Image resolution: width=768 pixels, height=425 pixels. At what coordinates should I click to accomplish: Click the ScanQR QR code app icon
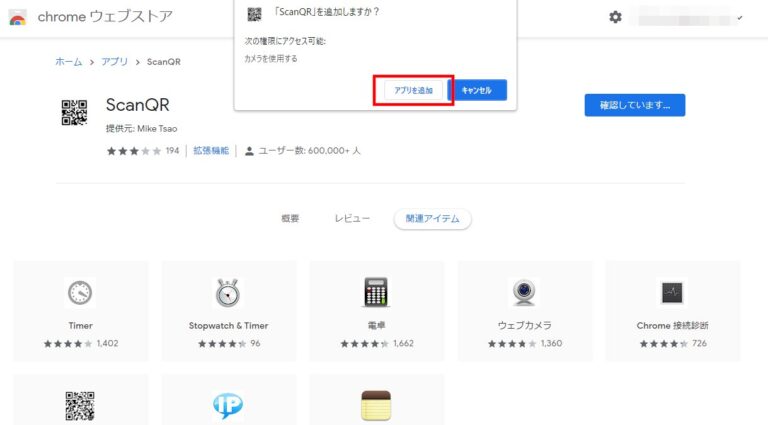[x=75, y=111]
